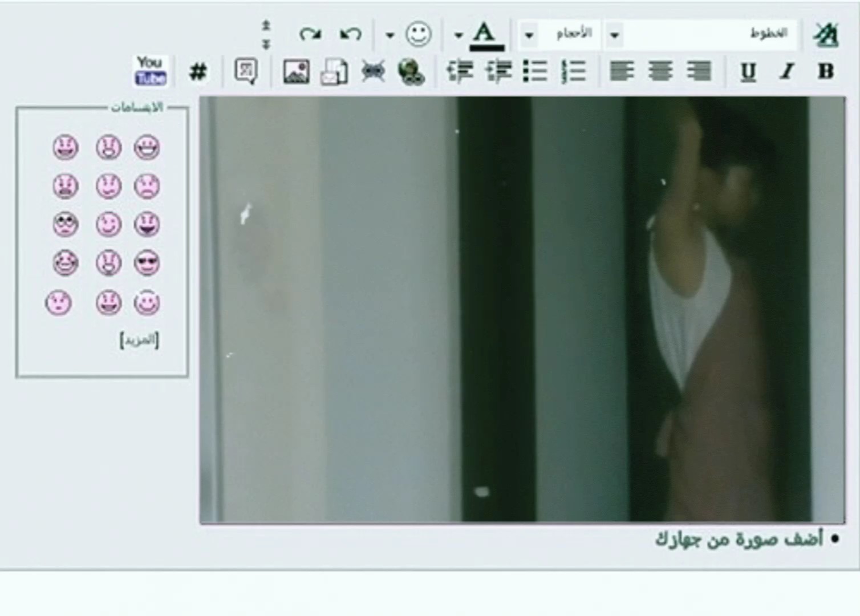
Task: Expand the smiley picker dropdown arrow
Action: (x=390, y=35)
